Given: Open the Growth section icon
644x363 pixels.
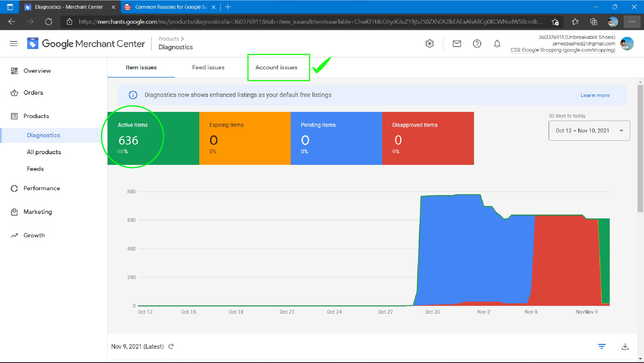Looking at the screenshot, I should click(x=14, y=235).
